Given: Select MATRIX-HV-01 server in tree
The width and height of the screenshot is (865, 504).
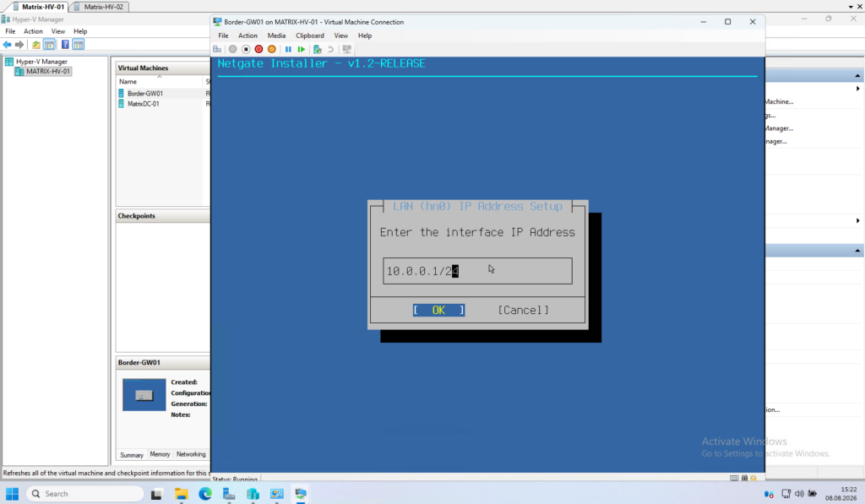Looking at the screenshot, I should click(x=43, y=71).
